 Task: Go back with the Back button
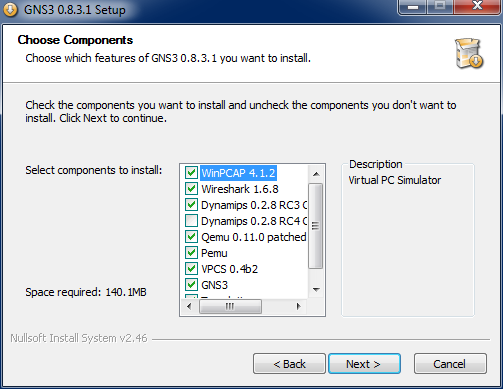(289, 364)
